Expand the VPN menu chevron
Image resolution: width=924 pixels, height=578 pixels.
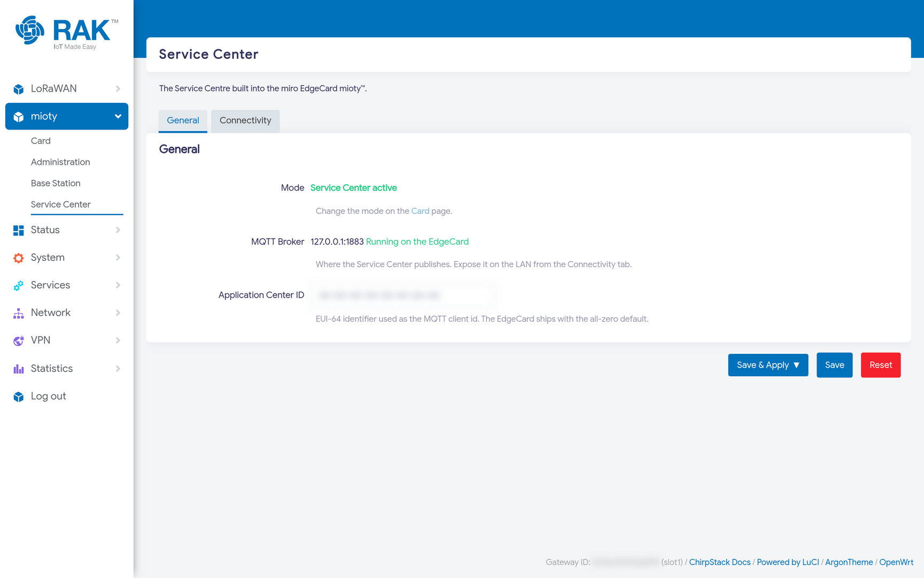118,340
